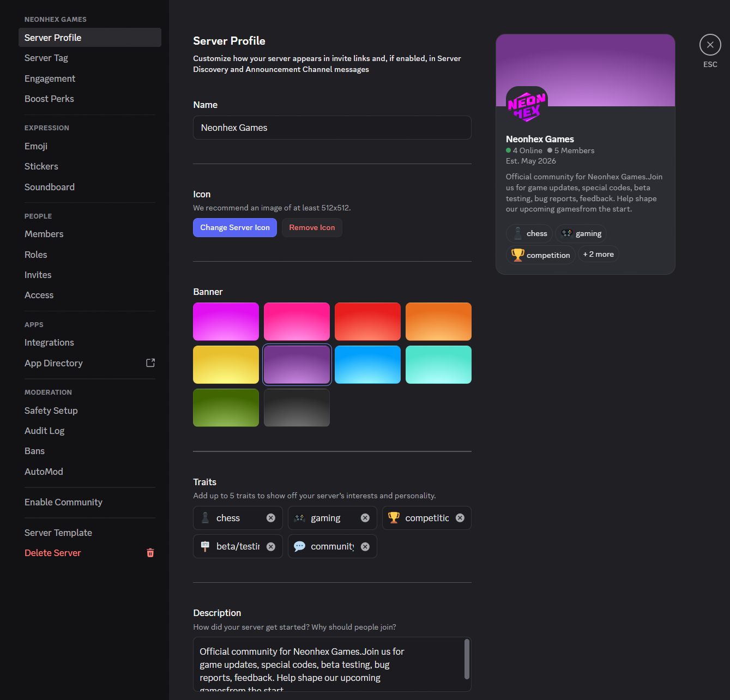Click 'Est. May 2026' text in preview
Screen dimensions: 730x700
click(531, 161)
